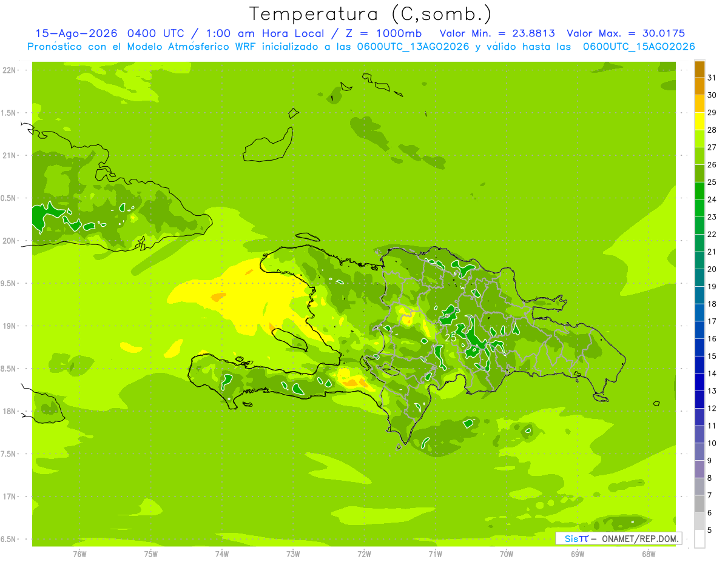The height and width of the screenshot is (562, 728).
Task: Click the '0600UTC_13AGO2026' initialization time text
Action: [x=412, y=47]
